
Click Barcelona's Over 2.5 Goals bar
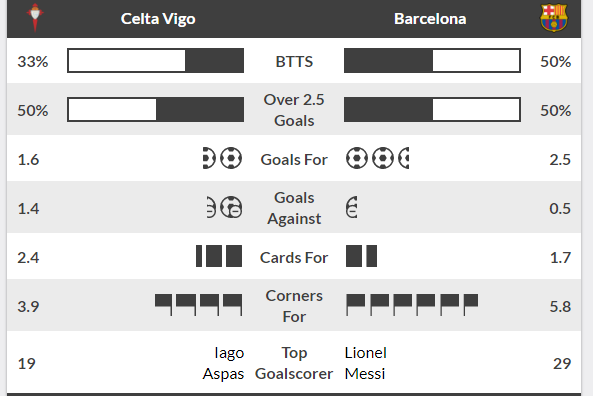pyautogui.click(x=432, y=110)
